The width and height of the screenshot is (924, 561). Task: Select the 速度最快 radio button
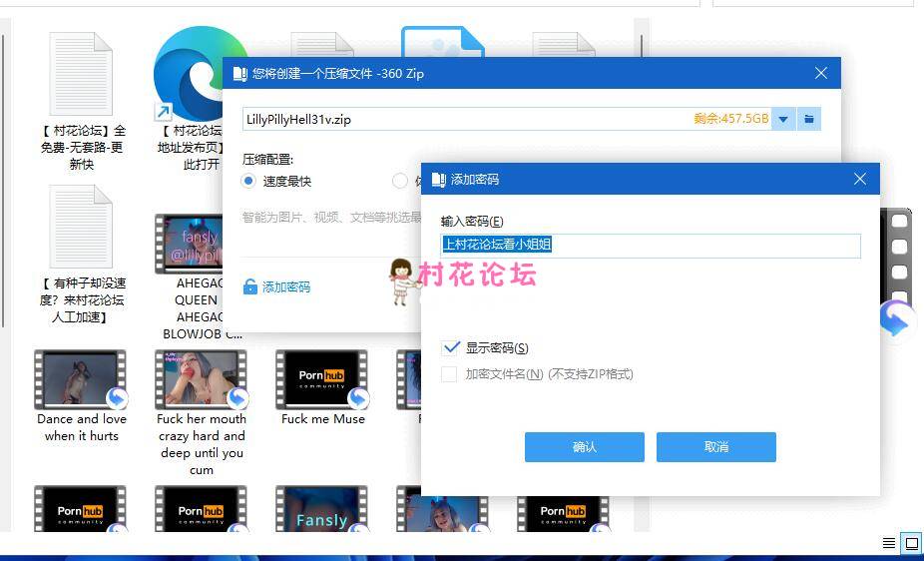coord(249,181)
